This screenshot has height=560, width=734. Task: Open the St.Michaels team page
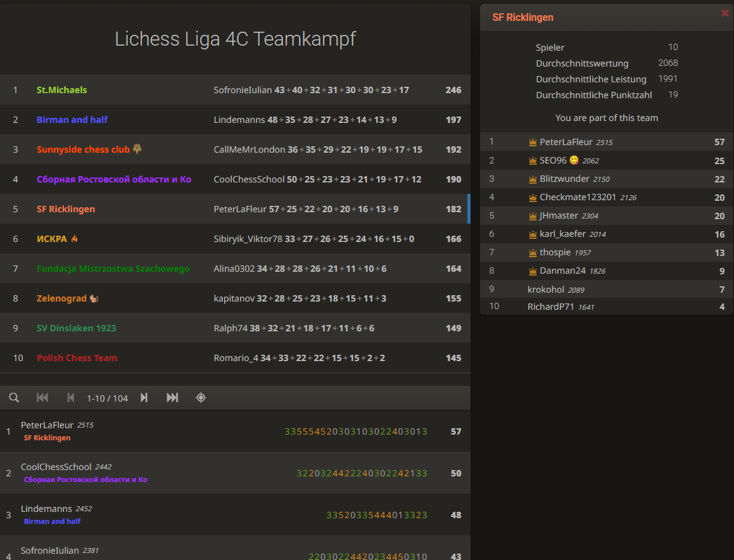(x=61, y=89)
